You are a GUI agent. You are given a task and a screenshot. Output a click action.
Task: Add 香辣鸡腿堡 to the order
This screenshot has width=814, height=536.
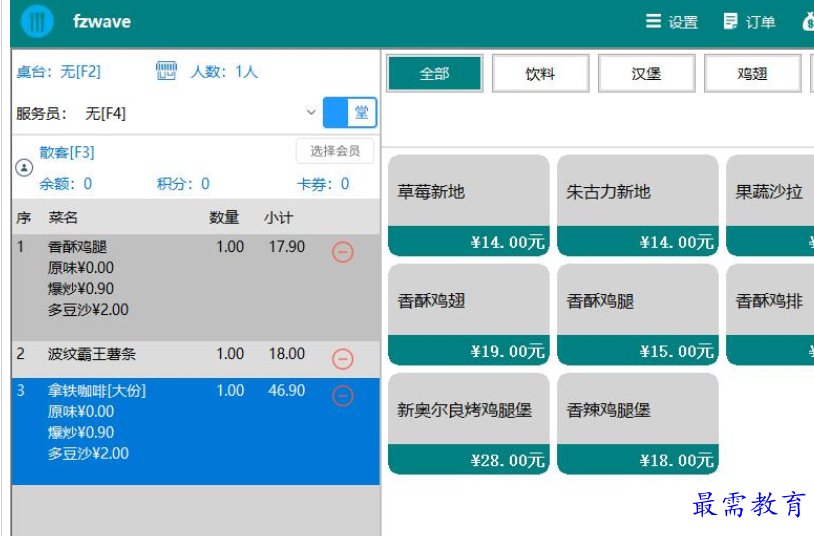[638, 423]
